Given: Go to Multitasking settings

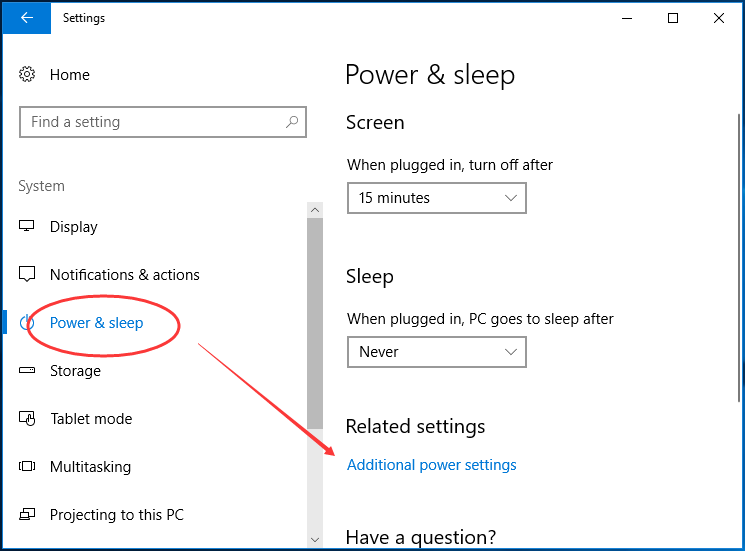Looking at the screenshot, I should click(90, 467).
